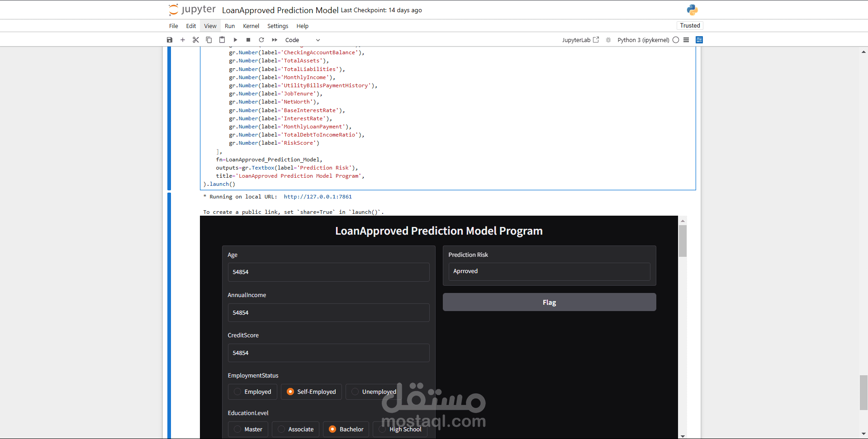Select the Employed radio option
The image size is (868, 439).
(252, 392)
